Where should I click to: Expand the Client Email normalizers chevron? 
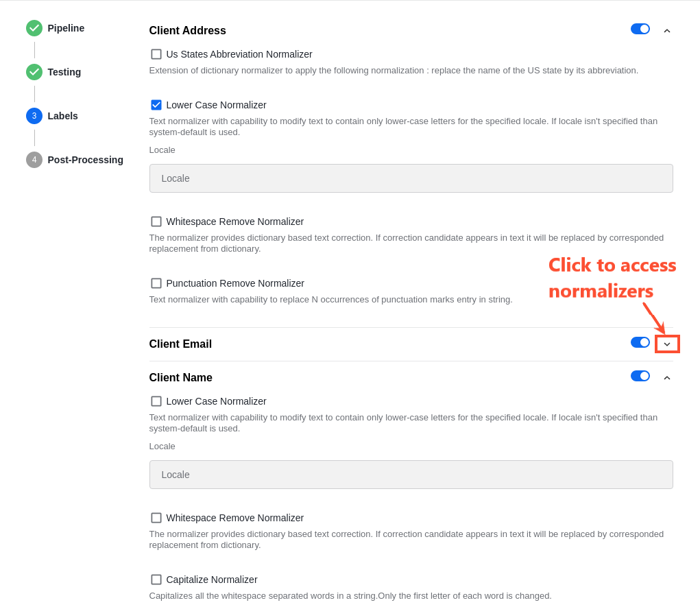click(667, 344)
